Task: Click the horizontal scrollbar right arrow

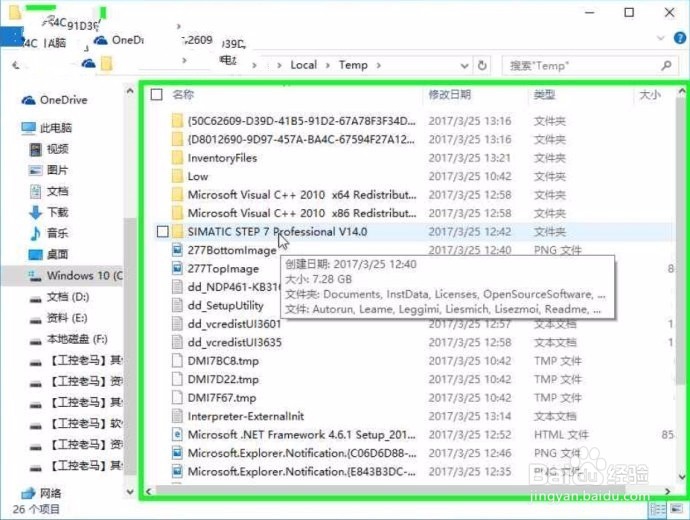Action: point(668,491)
